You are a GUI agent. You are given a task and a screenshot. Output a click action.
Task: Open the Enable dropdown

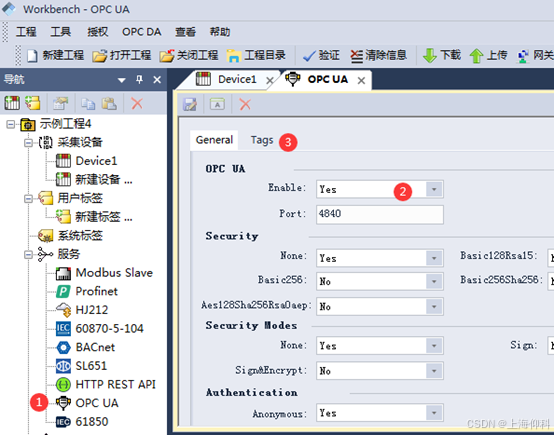point(434,189)
